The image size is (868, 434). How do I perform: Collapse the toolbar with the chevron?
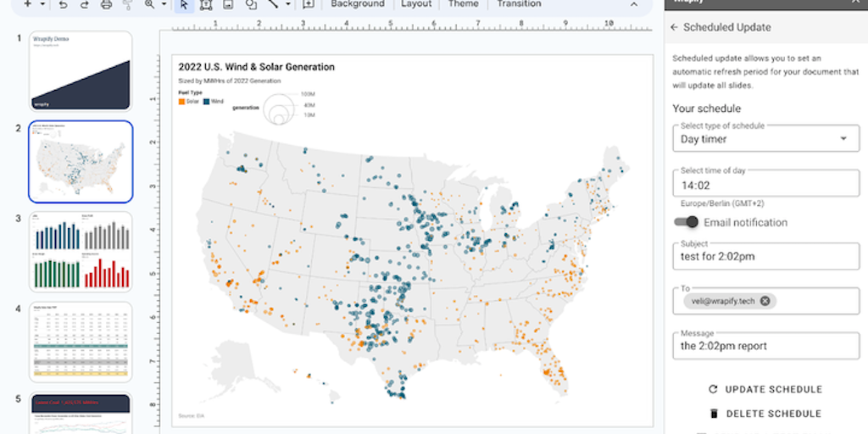click(x=634, y=4)
